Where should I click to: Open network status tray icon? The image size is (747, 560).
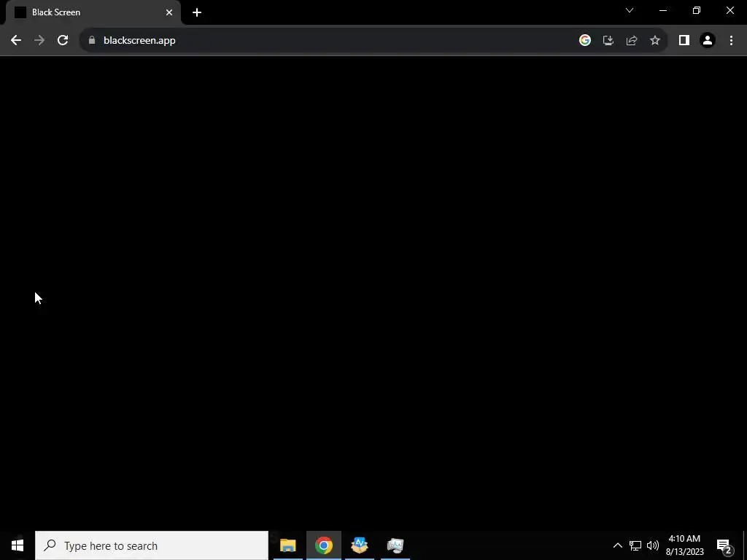tap(635, 545)
